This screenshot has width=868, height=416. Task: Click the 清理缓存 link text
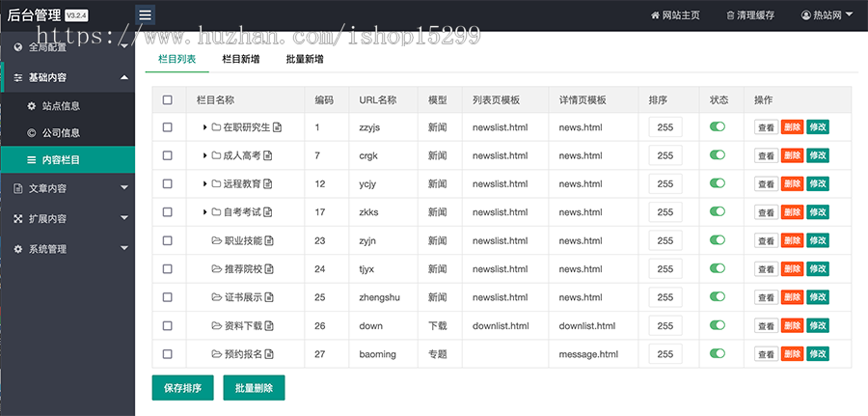click(755, 15)
